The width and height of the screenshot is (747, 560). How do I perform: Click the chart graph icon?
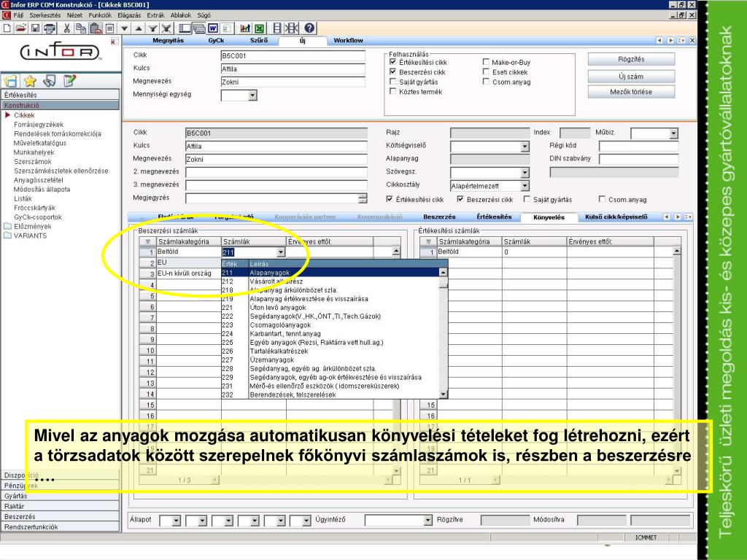[245, 28]
